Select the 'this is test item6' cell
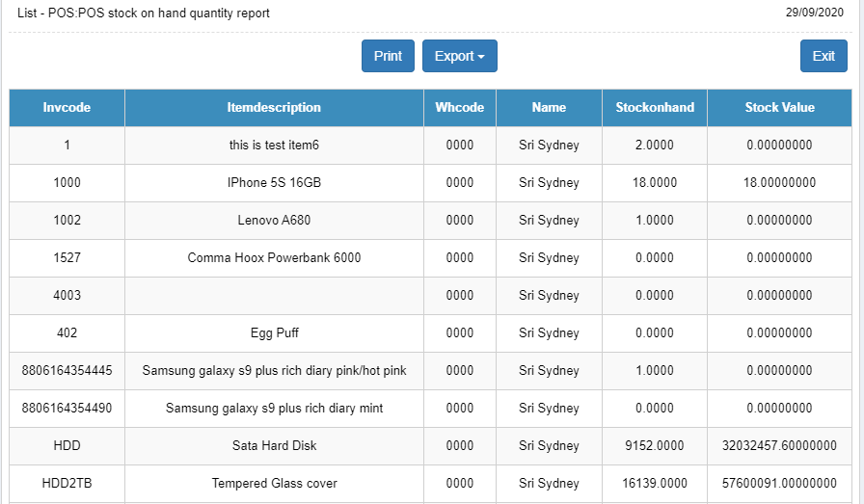The width and height of the screenshot is (864, 504). point(274,146)
